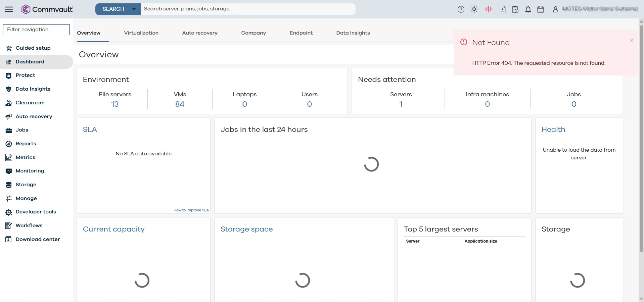Image resolution: width=644 pixels, height=302 pixels.
Task: Open the calendar icon in header
Action: click(x=541, y=9)
